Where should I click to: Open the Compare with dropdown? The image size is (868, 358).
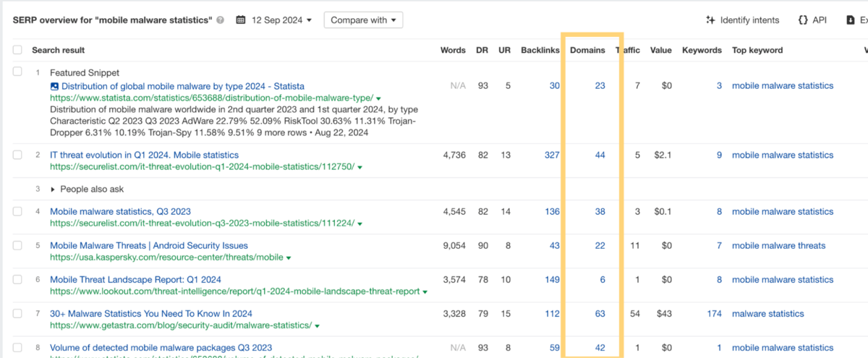[x=363, y=20]
